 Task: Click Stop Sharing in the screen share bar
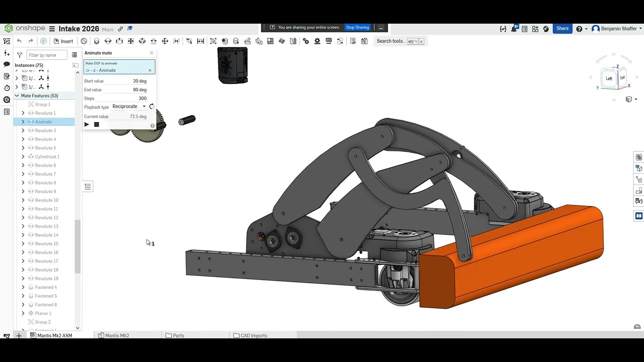357,28
